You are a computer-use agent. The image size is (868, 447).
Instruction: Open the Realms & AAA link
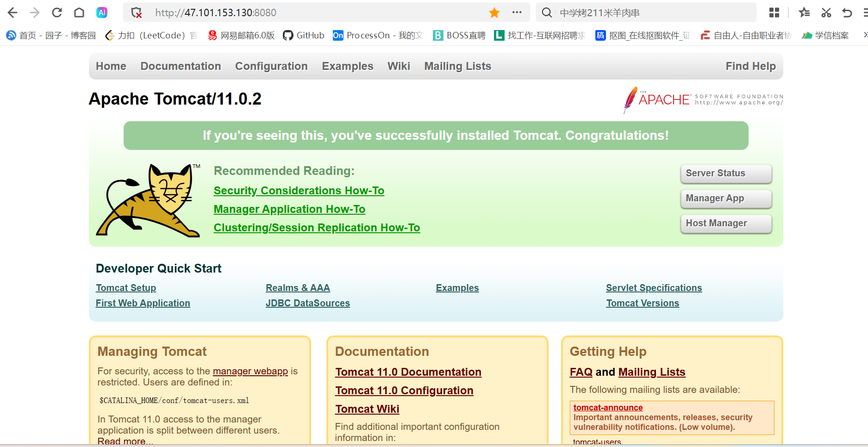(x=298, y=288)
